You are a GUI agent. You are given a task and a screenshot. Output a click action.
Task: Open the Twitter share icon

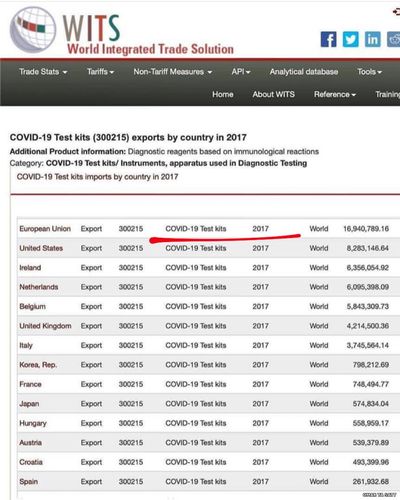(350, 39)
